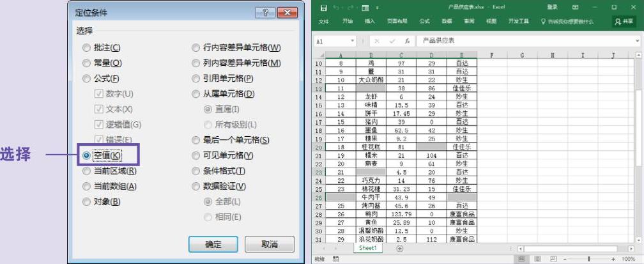Screen dimensions: 644x264
Task: Switch to the 开发工具 ribbon tab
Action: [519, 21]
